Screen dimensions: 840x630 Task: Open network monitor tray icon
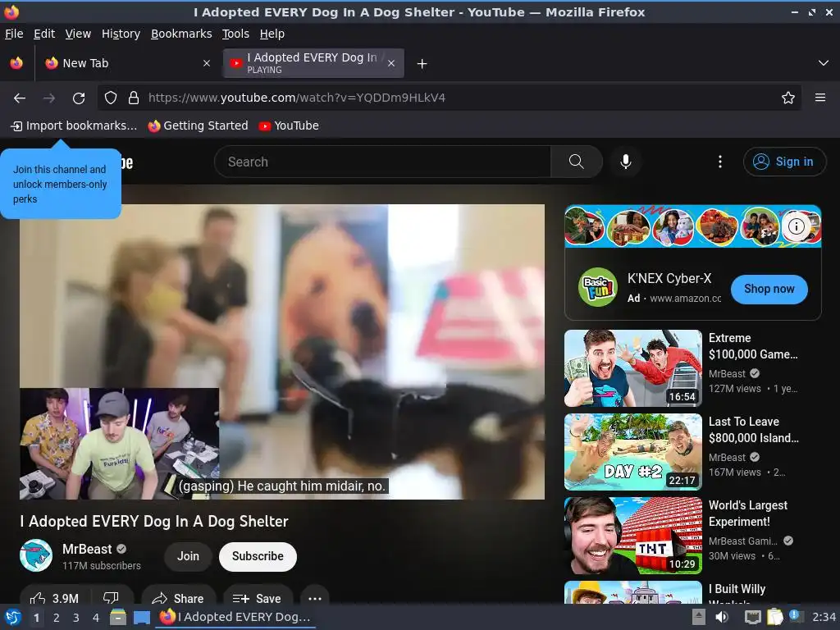coord(753,617)
